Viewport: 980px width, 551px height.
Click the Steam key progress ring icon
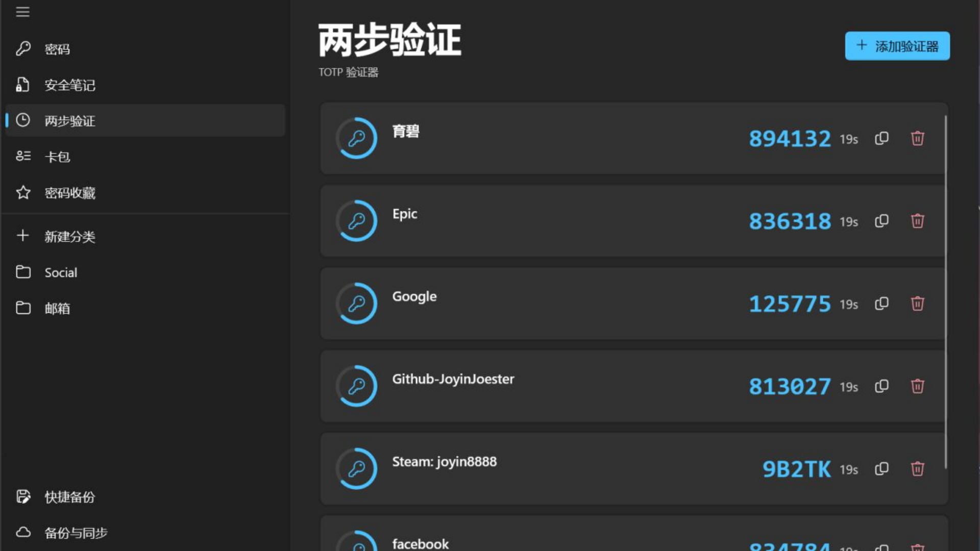(x=356, y=469)
